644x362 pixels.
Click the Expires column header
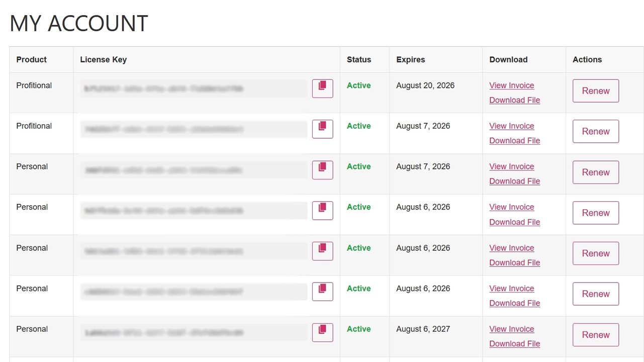coord(410,59)
